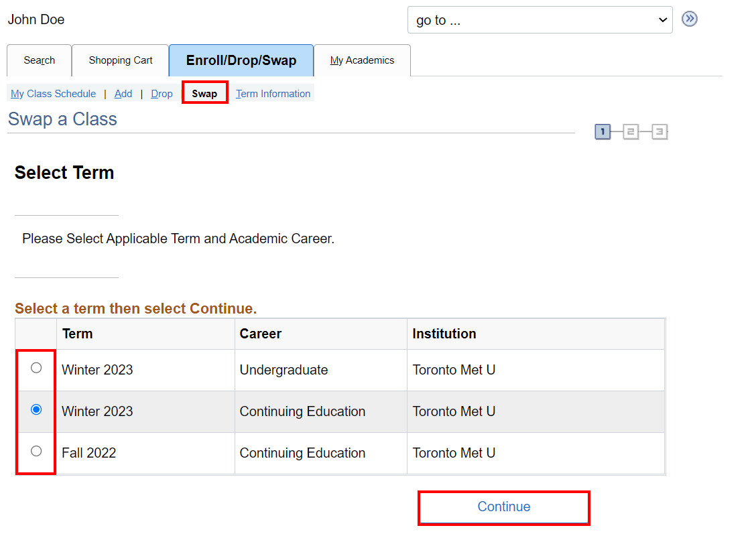Switch to the Search tab
The height and width of the screenshot is (536, 756).
(40, 60)
